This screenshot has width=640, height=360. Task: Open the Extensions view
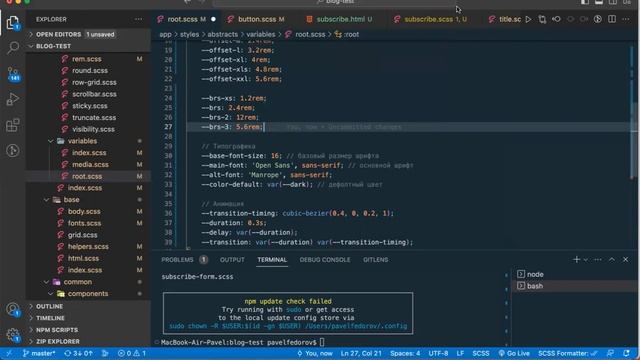(x=13, y=125)
